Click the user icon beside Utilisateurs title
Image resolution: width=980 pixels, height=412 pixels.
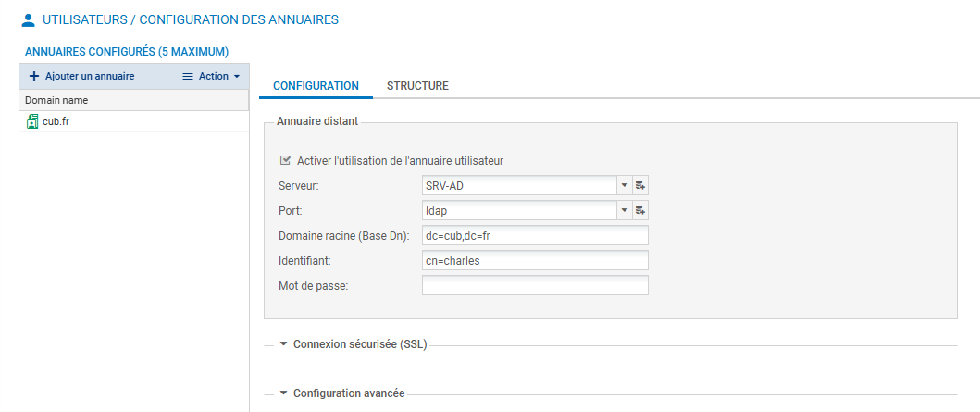click(x=28, y=20)
